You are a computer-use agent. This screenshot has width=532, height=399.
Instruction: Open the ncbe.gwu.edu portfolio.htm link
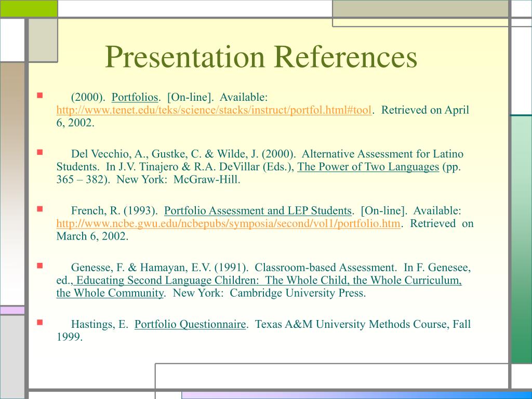(x=229, y=223)
